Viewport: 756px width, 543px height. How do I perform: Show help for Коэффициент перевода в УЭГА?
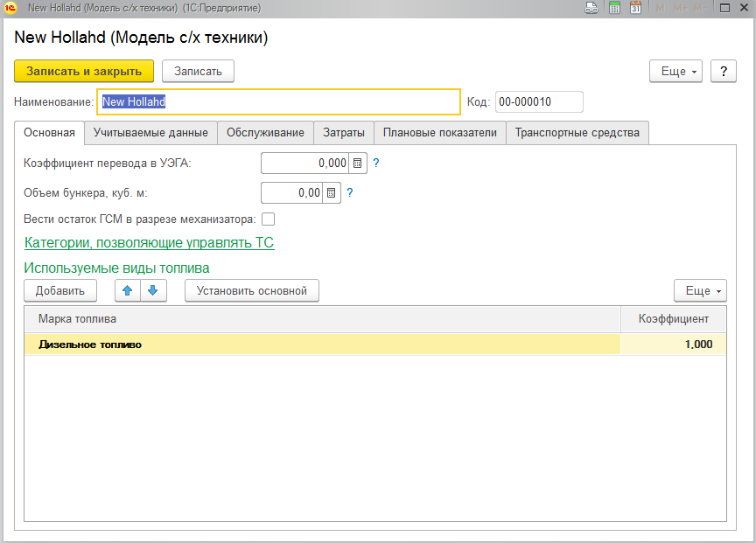376,164
